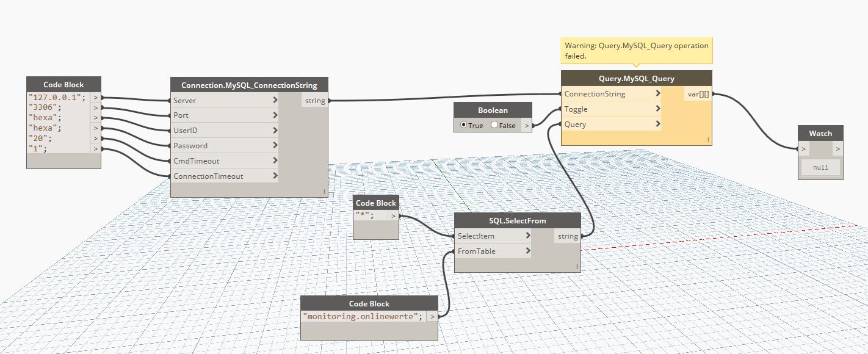This screenshot has height=354, width=868.
Task: Click output port of "3306" line
Action: tap(96, 108)
